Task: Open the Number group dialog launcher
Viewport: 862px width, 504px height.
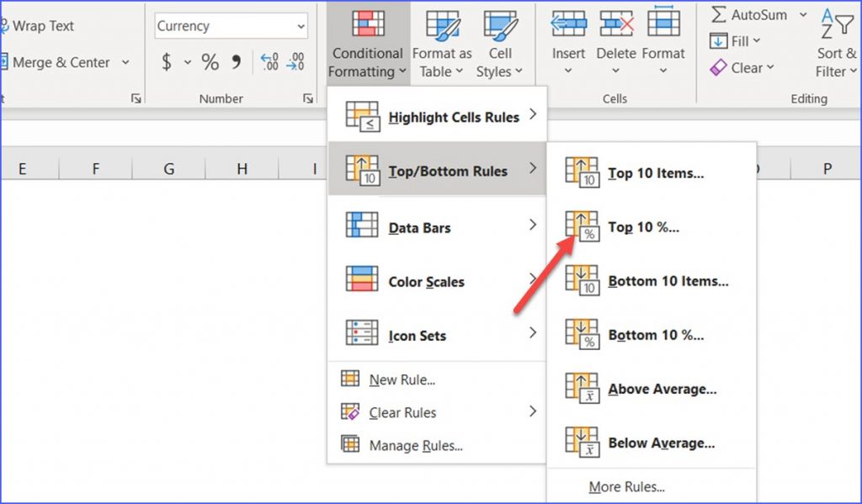Action: (308, 99)
